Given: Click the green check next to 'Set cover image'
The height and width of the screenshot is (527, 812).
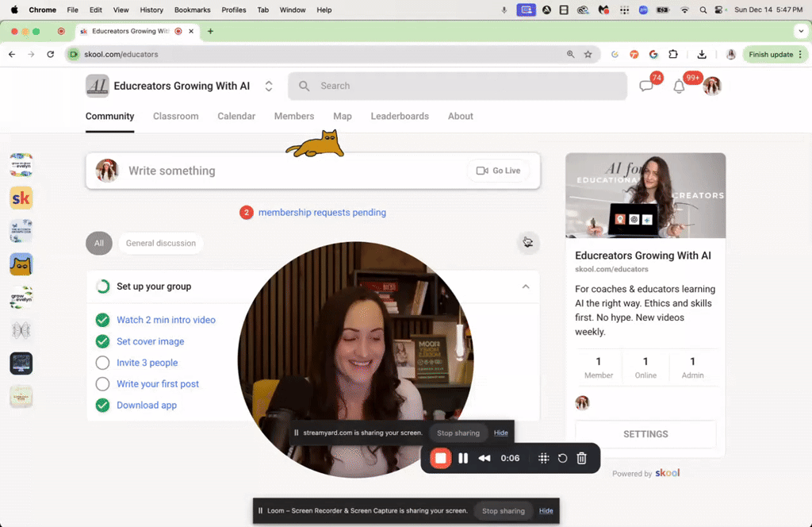Looking at the screenshot, I should point(102,341).
